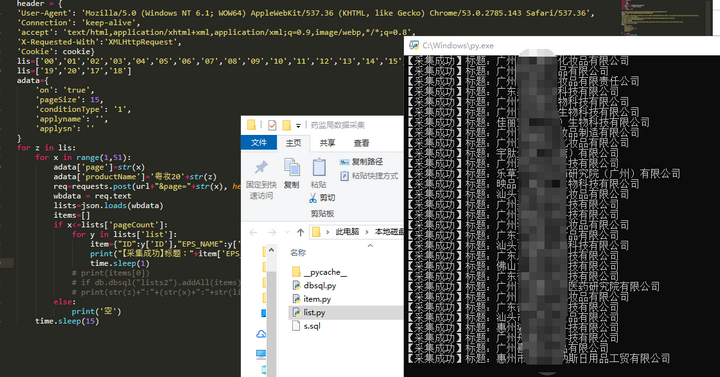The image size is (720, 377).
Task: Open the quick access toolbar customize dropdown
Action: pos(298,125)
